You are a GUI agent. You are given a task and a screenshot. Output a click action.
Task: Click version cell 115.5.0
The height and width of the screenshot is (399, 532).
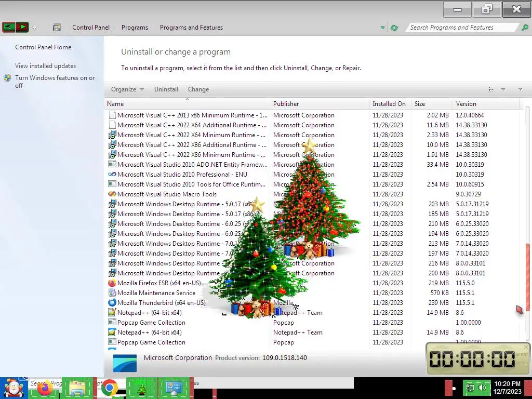(x=465, y=283)
